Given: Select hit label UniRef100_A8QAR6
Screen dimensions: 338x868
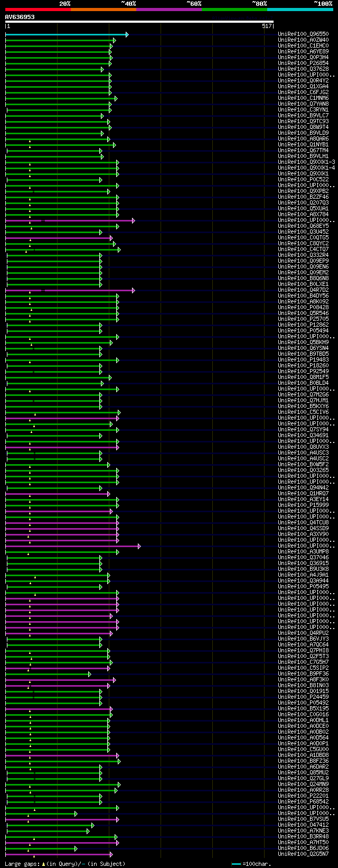Looking at the screenshot, I should point(303,139).
